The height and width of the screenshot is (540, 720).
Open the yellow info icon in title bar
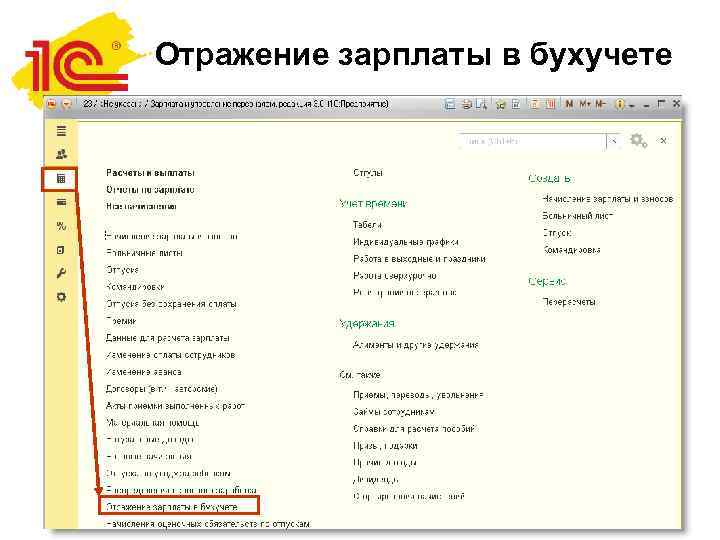pyautogui.click(x=619, y=104)
